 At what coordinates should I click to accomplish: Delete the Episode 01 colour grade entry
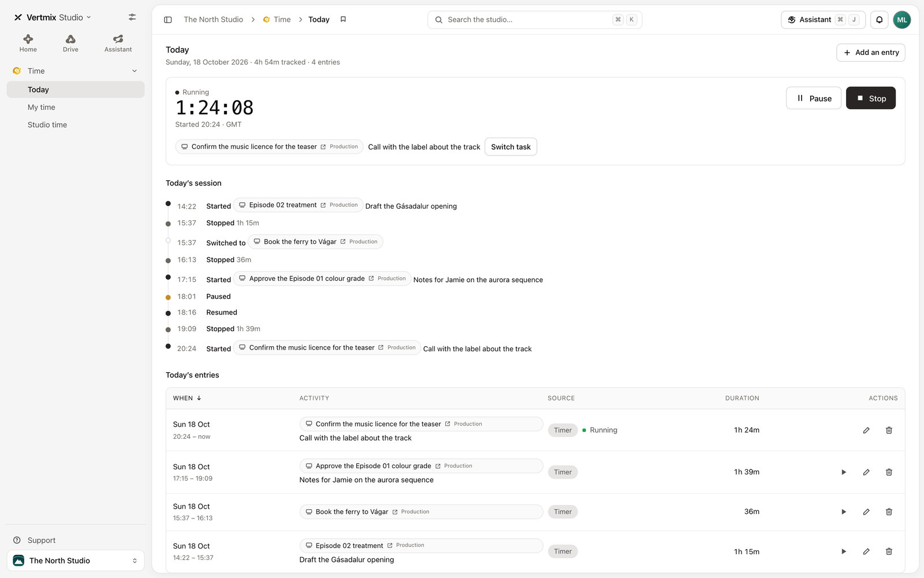(x=889, y=472)
